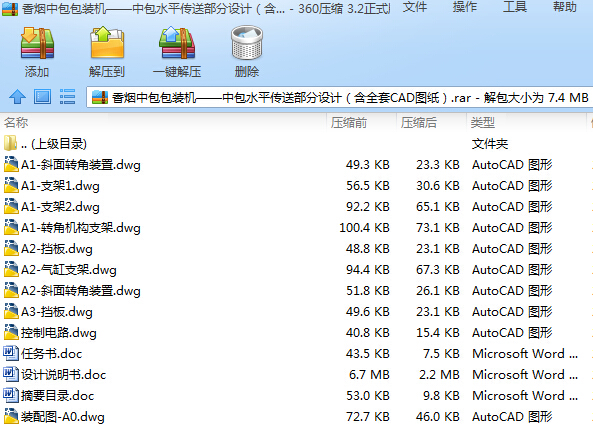The width and height of the screenshot is (593, 432).
Task: Select file name A2-气缸支架.dwg
Action: (x=69, y=270)
